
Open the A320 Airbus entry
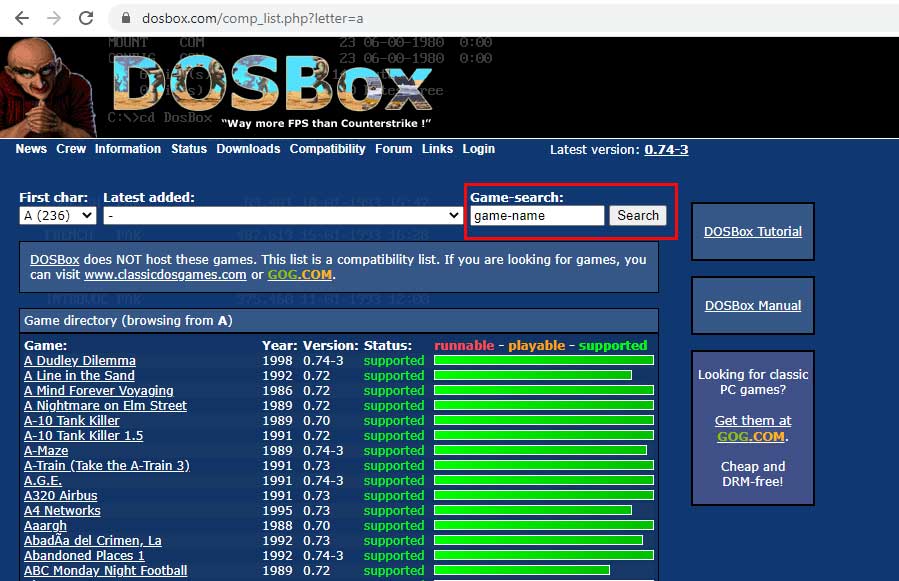pyautogui.click(x=61, y=496)
